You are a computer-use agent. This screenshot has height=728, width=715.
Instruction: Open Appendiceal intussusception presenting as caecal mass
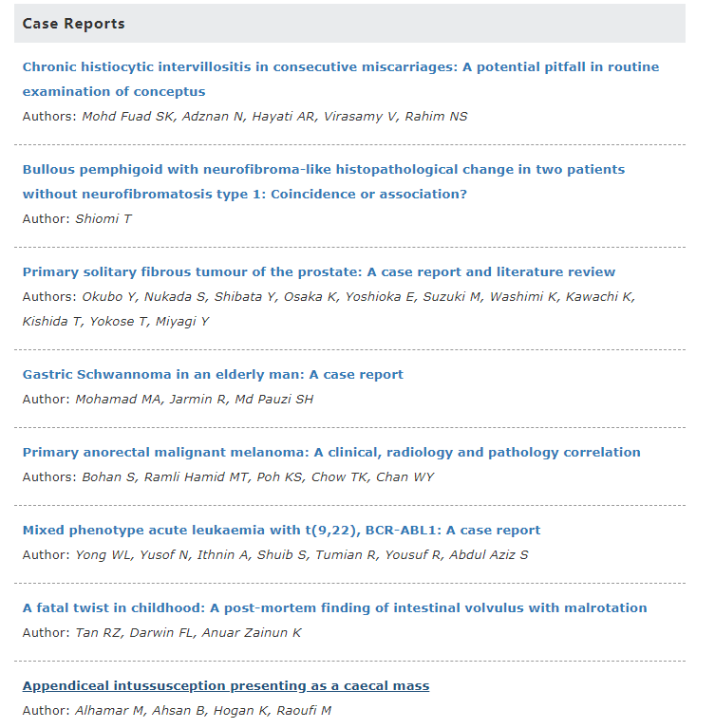[226, 685]
